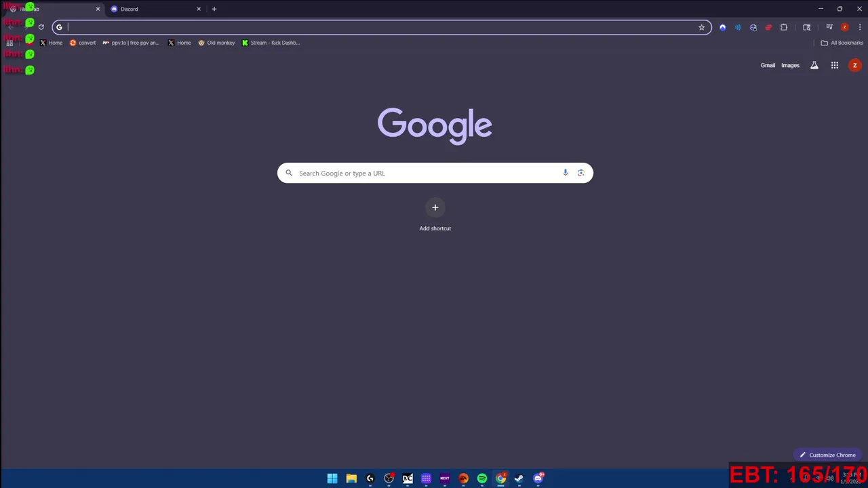Close the New Tab tab
Viewport: 868px width, 488px height.
pos(98,9)
